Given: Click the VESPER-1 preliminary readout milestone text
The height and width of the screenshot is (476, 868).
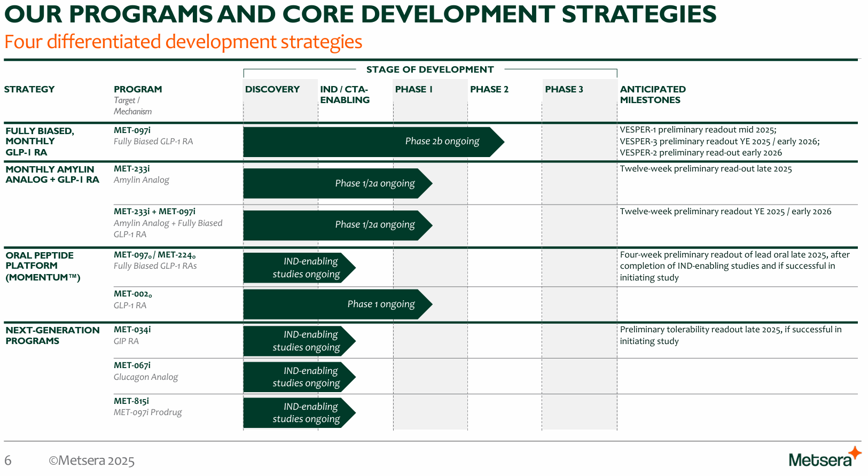Looking at the screenshot, I should pyautogui.click(x=698, y=130).
